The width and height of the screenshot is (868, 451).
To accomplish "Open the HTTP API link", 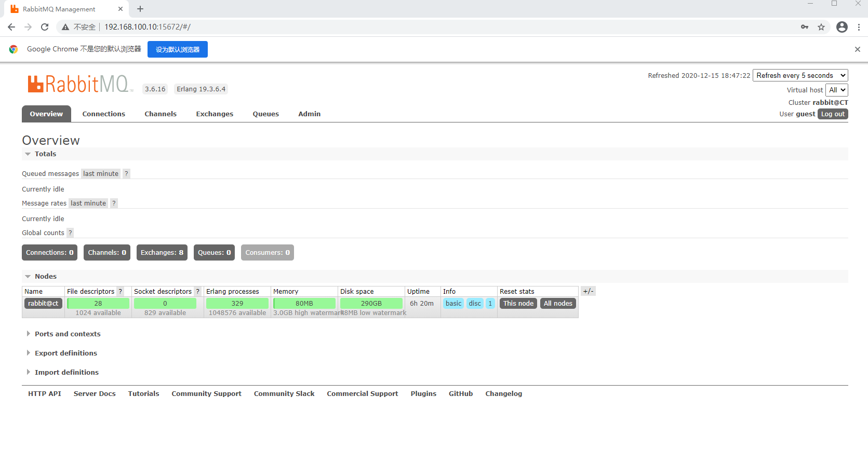I will click(45, 394).
